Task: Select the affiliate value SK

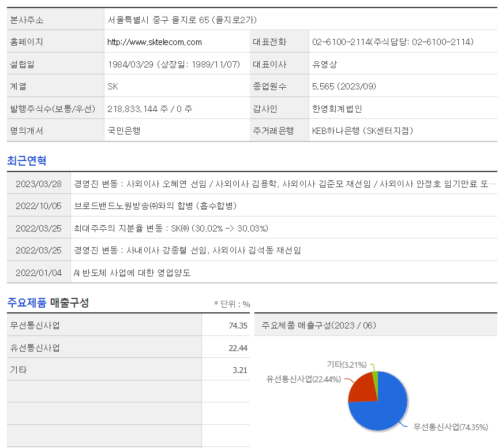Action: [113, 87]
